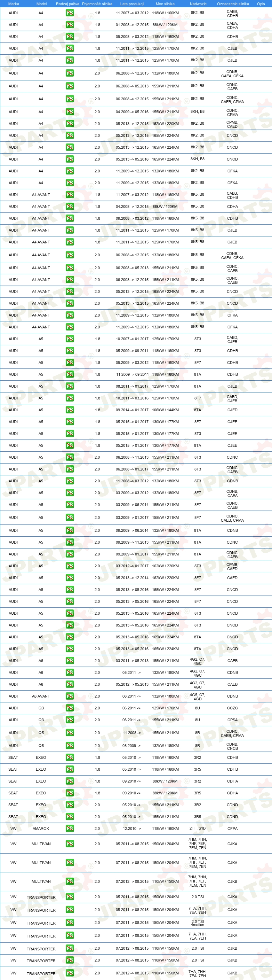Click petrol icon in SEAT EXEO 3R5 CDND row

pos(70,817)
